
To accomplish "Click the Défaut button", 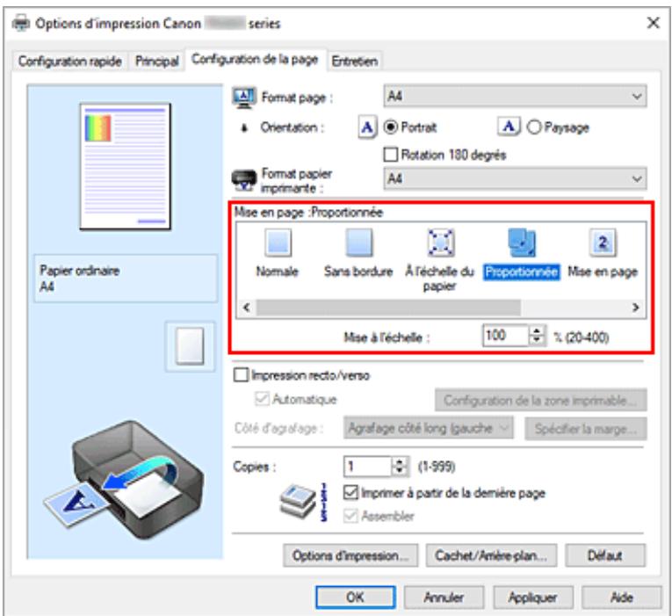I will click(604, 555).
